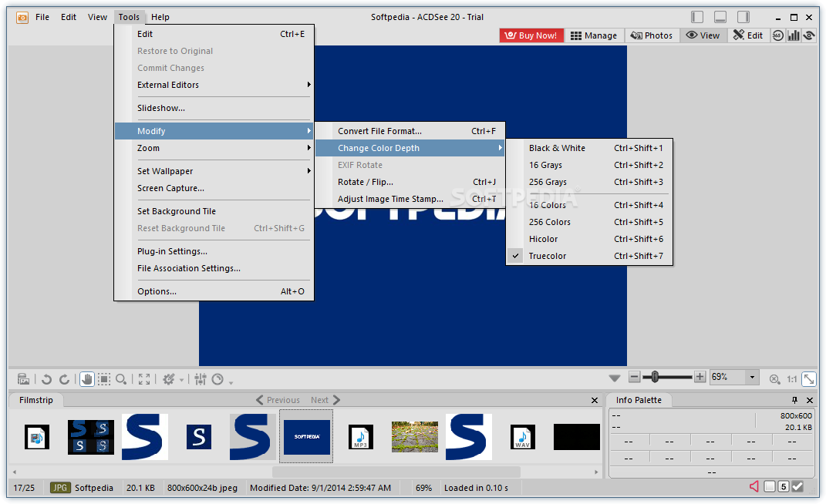Expand Change Color Depth submenu

(410, 148)
